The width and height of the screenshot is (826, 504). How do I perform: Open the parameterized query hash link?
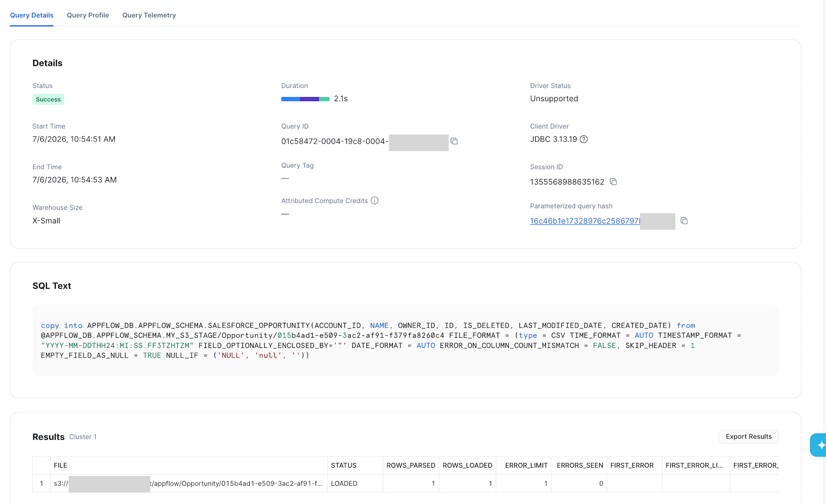[585, 221]
